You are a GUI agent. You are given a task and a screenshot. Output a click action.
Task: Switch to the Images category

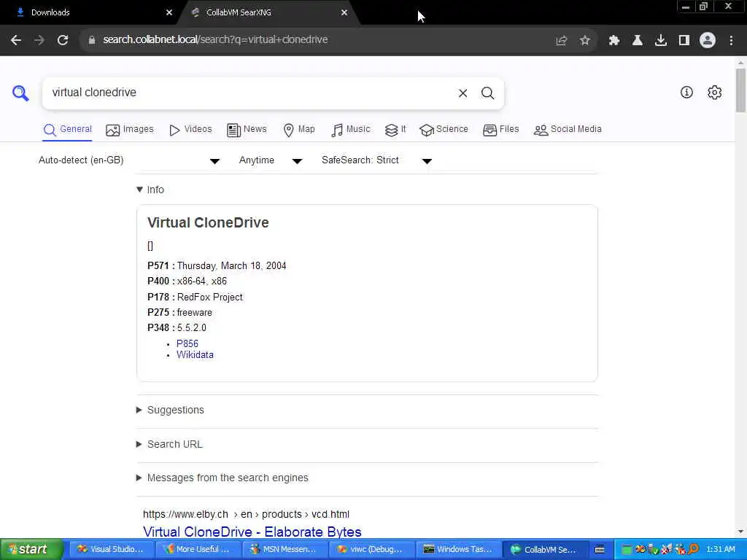pyautogui.click(x=130, y=130)
